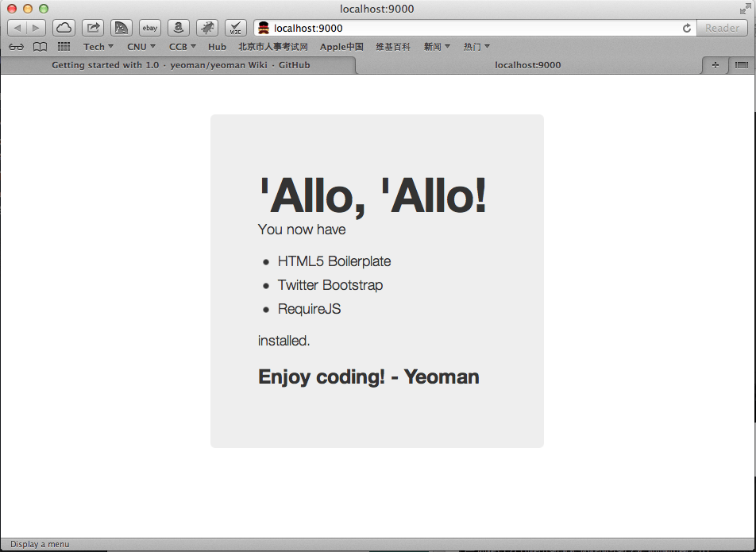Click the iCloud Tabs toolbar icon

64,28
